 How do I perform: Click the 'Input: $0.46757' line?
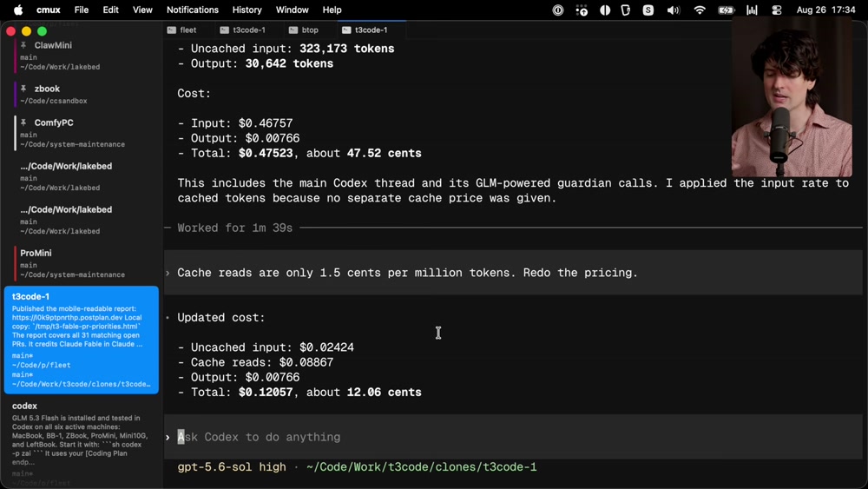point(234,123)
